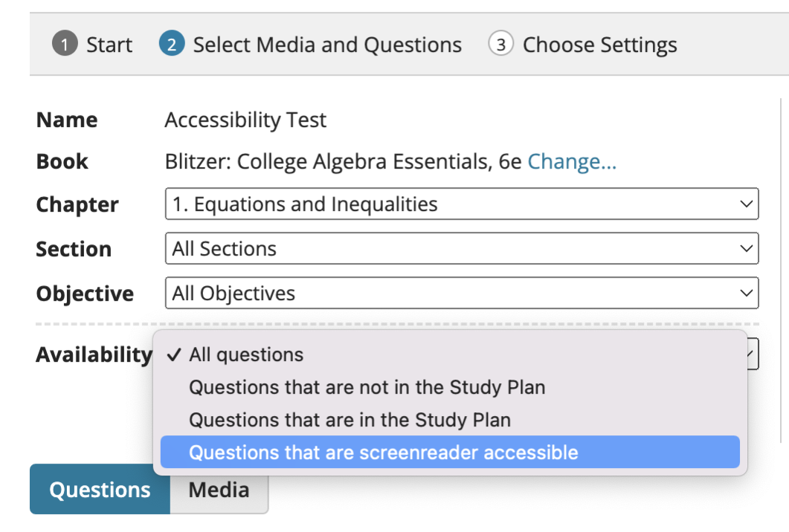
Task: Click the step 1 number circle
Action: 65,45
